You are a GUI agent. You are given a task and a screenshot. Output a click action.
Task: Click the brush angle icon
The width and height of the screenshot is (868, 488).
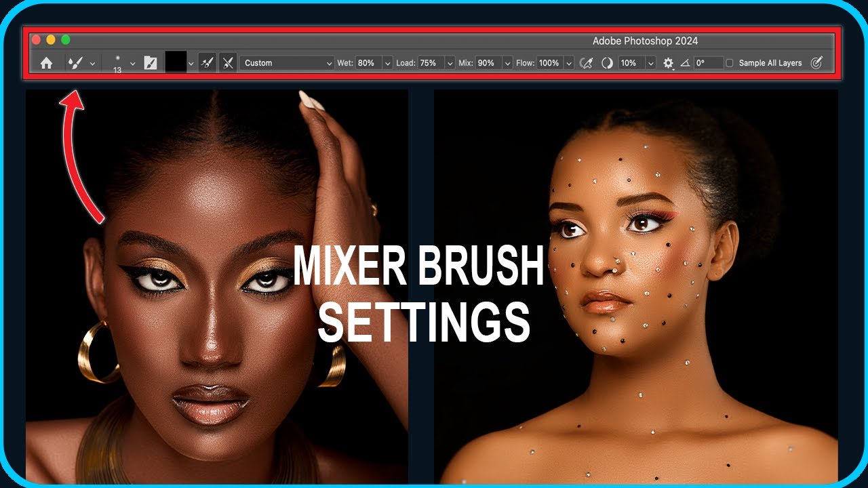tap(685, 63)
